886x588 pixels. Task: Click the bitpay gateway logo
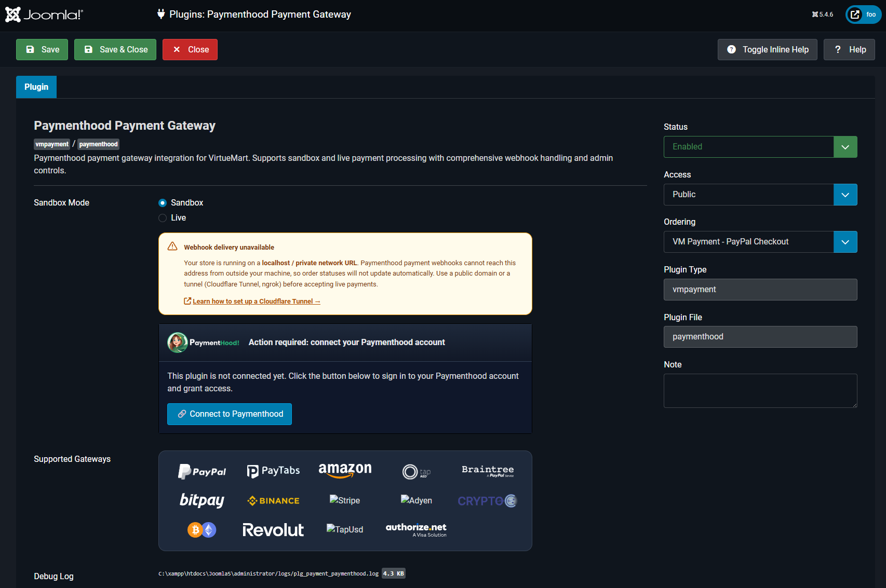(x=202, y=500)
